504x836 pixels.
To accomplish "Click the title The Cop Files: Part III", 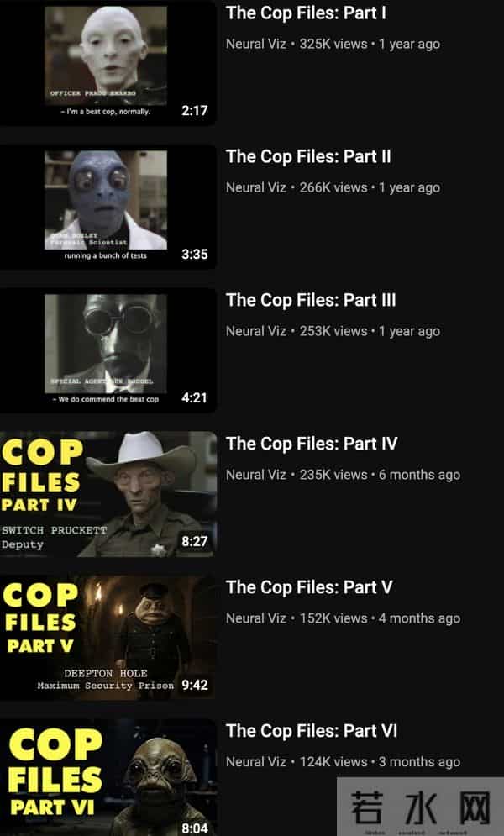I will point(311,300).
